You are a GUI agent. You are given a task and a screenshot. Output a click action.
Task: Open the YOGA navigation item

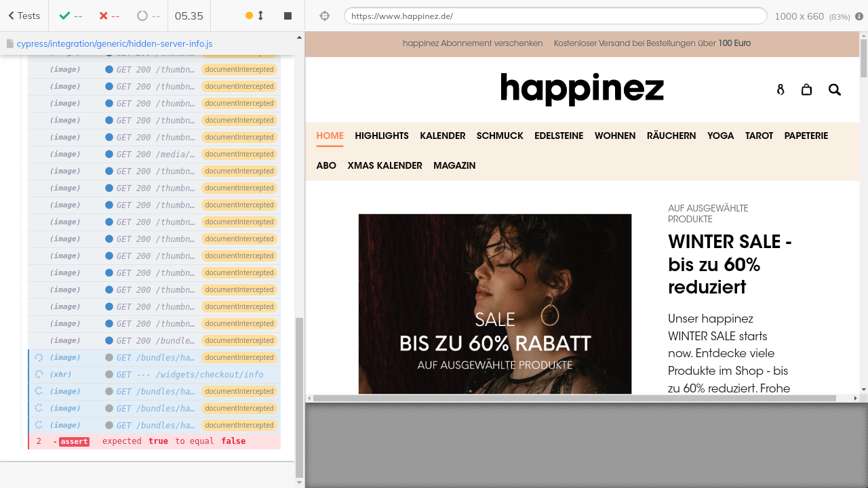point(720,136)
